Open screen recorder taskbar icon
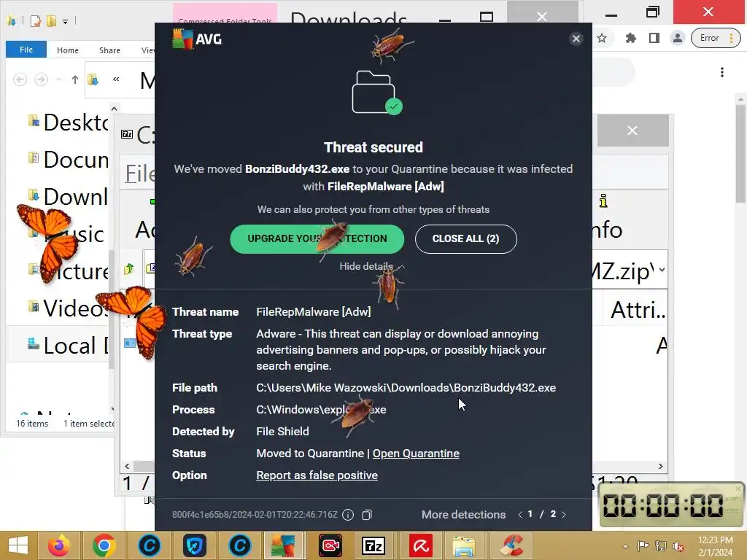Viewport: 747px width, 560px height. click(330, 545)
